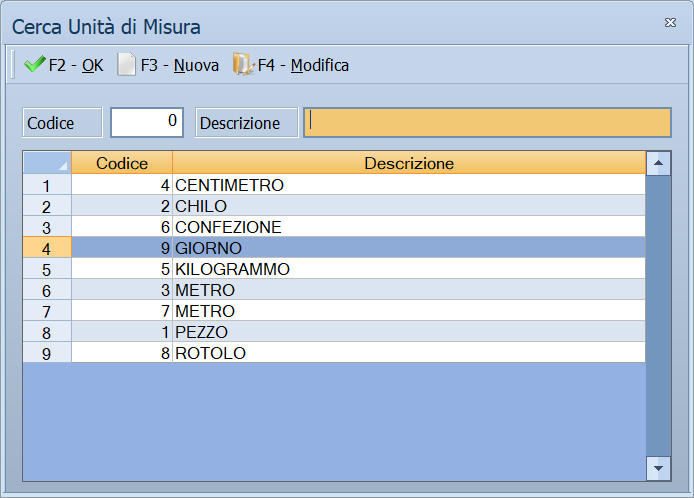This screenshot has height=498, width=694.
Task: Click code cell 4 of CENTIMETRO
Action: [x=122, y=185]
